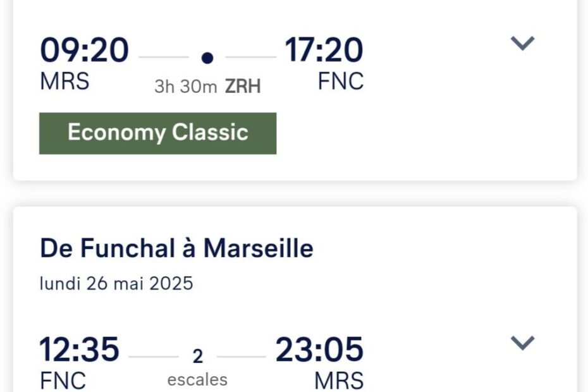Select the ZRH stopover airport label

click(x=243, y=87)
